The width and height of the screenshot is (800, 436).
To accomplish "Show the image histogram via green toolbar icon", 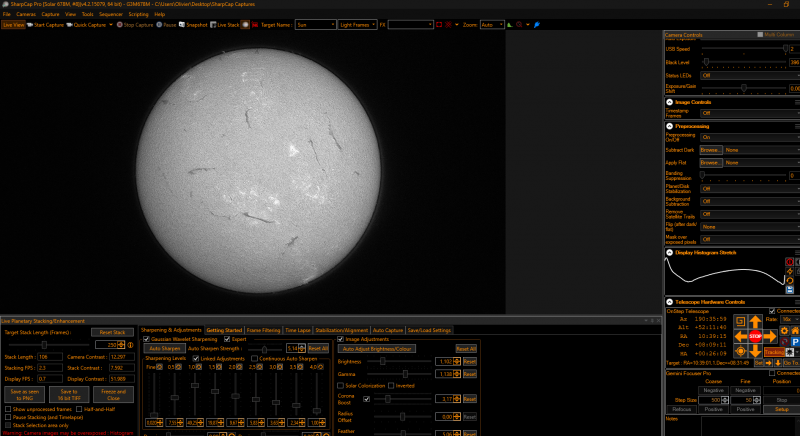I will [509, 24].
